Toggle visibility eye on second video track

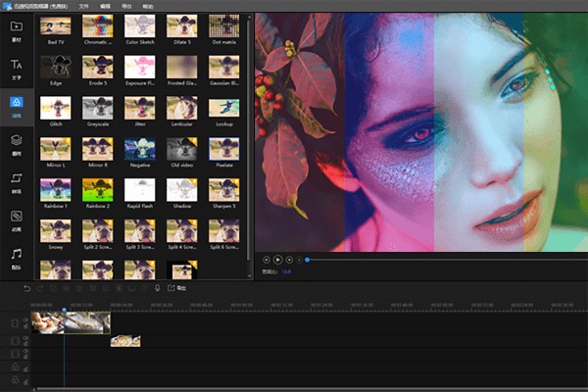point(25,338)
